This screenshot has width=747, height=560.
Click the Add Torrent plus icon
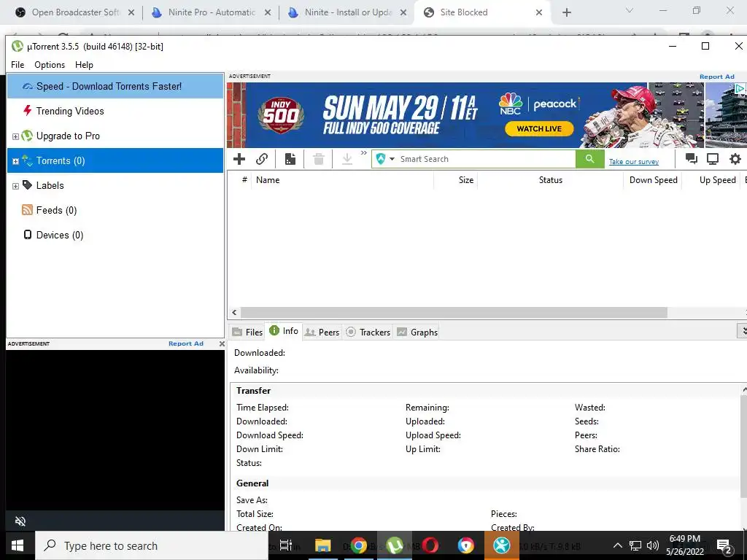click(239, 159)
